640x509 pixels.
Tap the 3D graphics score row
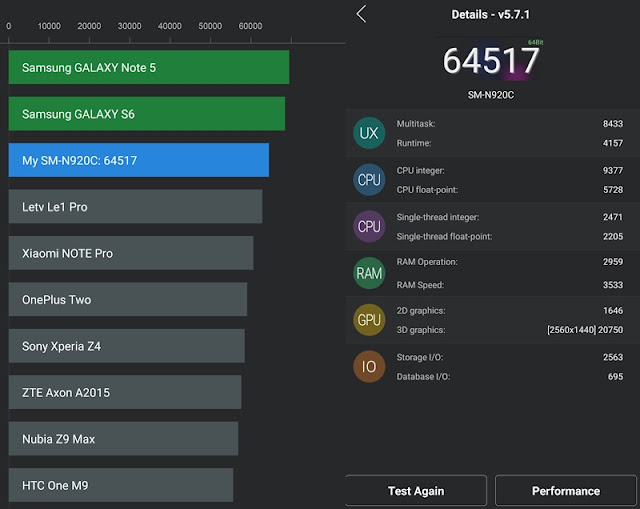point(510,330)
